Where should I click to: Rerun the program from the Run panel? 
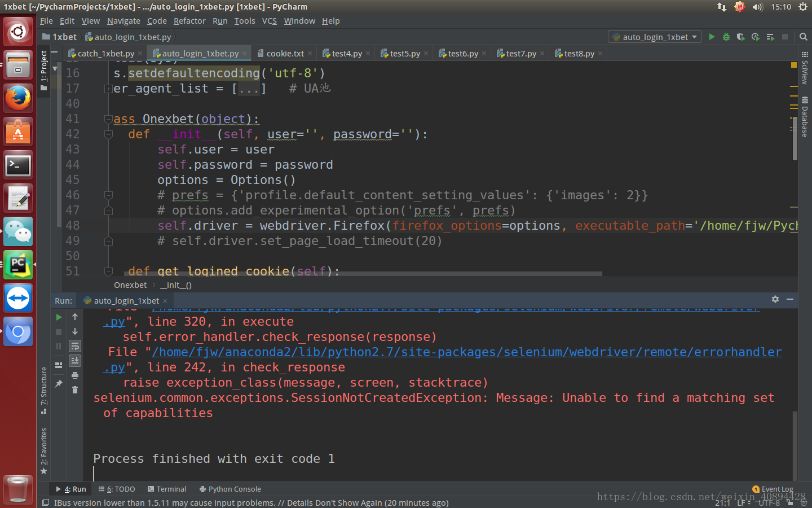click(58, 317)
